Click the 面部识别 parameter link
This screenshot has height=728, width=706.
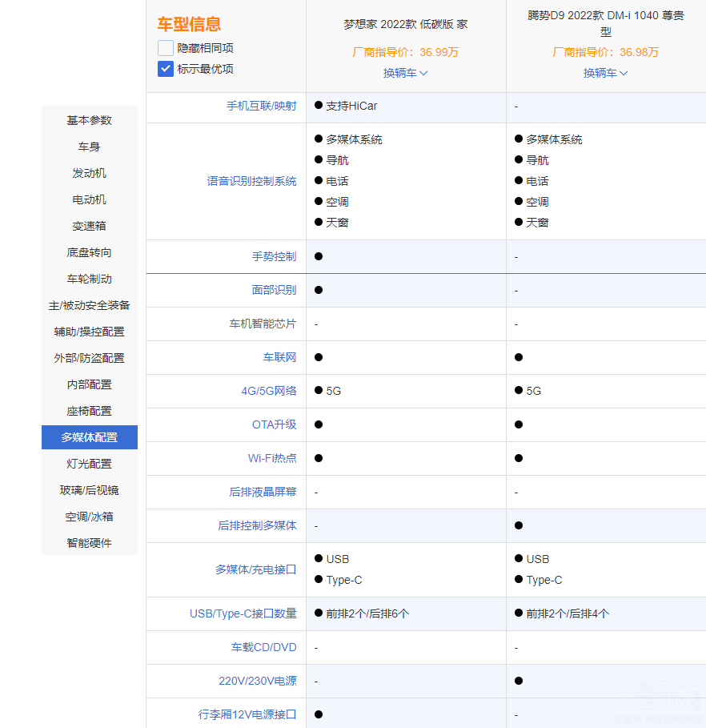pos(274,290)
